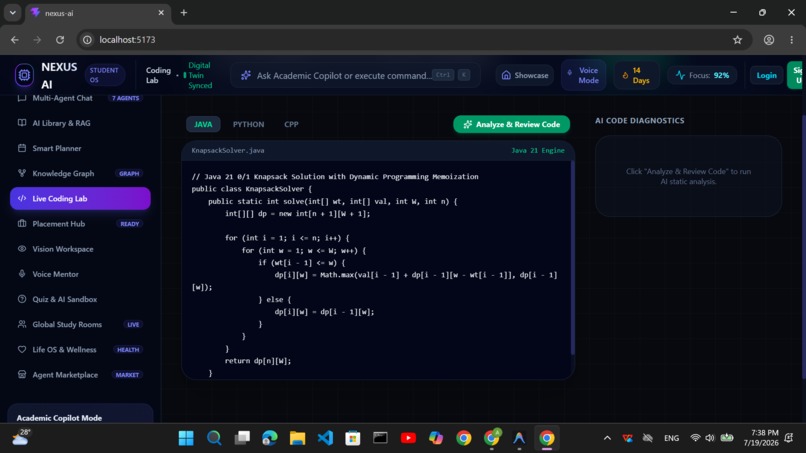Viewport: 806px width, 453px height.
Task: Close the nexus-ai tab
Action: (x=161, y=13)
